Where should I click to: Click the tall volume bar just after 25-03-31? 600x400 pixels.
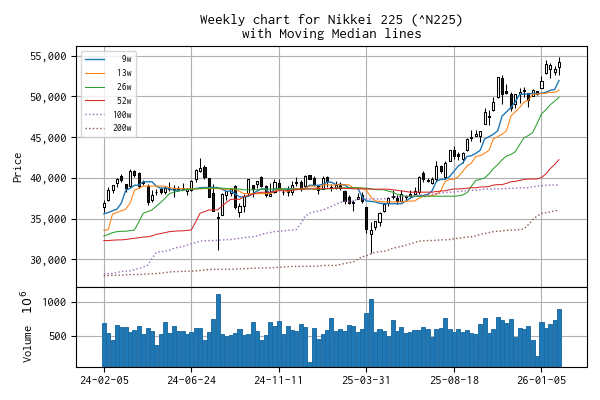(x=371, y=333)
